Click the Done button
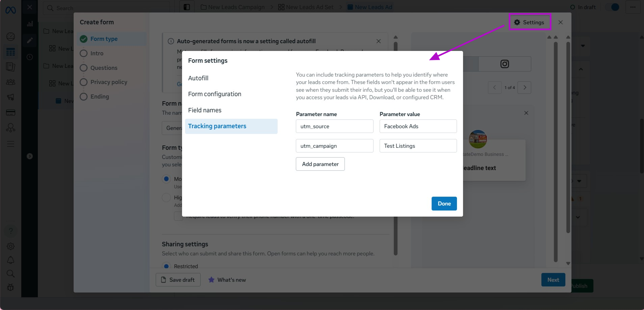This screenshot has height=310, width=644. pos(444,204)
